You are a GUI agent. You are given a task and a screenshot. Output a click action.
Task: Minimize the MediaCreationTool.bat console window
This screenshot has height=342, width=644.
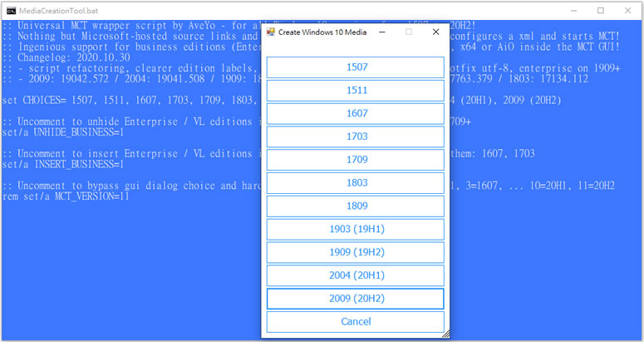click(573, 11)
